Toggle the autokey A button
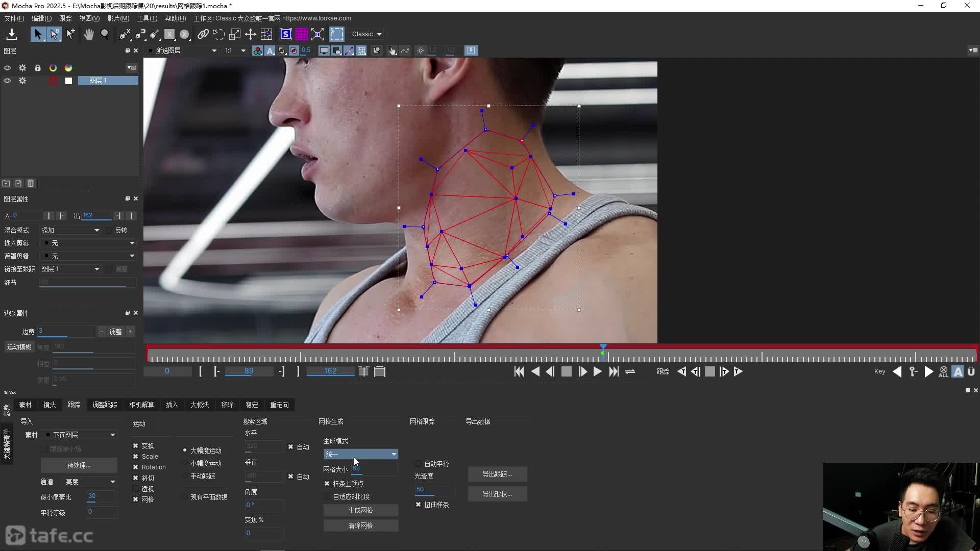Image resolution: width=980 pixels, height=551 pixels. (x=958, y=372)
